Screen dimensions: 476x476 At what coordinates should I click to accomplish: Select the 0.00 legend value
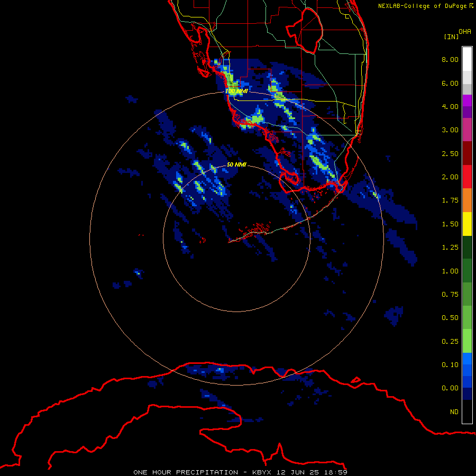pyautogui.click(x=450, y=388)
